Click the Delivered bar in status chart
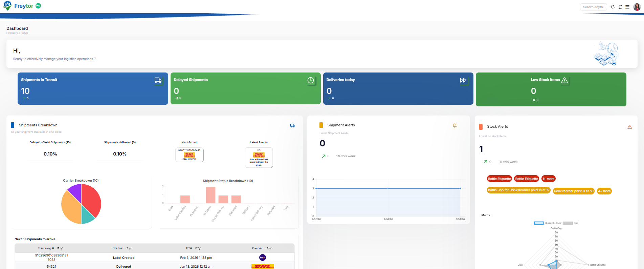 coord(236,199)
